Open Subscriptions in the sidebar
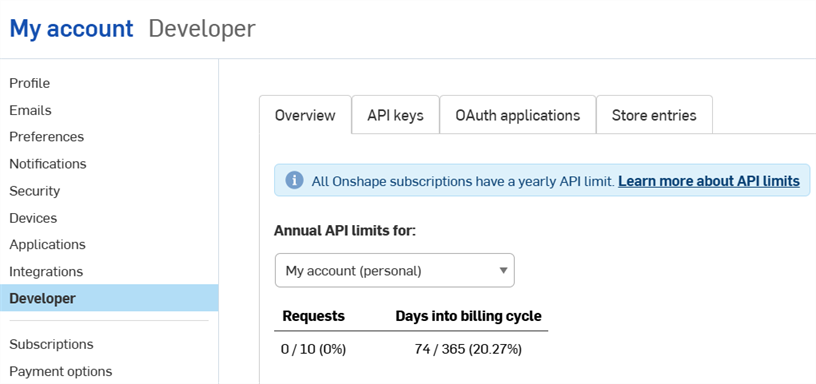The height and width of the screenshot is (384, 816). point(52,344)
